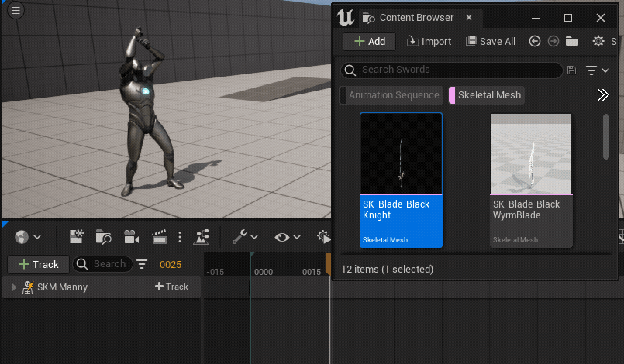This screenshot has width=624, height=364.
Task: Expand hidden filters with double chevron
Action: tap(602, 95)
